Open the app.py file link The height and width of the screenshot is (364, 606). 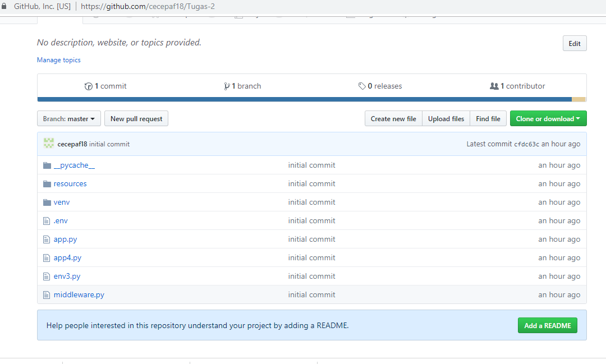65,239
